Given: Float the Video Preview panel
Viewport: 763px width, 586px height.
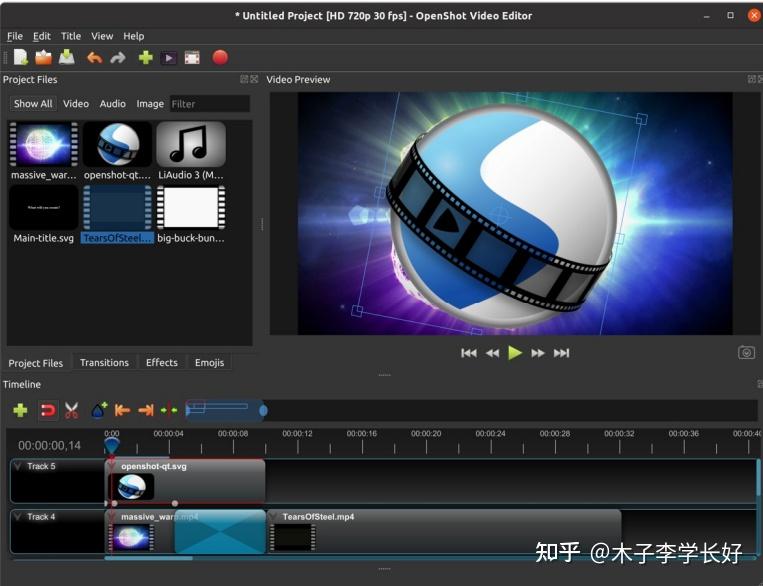Looking at the screenshot, I should 752,79.
